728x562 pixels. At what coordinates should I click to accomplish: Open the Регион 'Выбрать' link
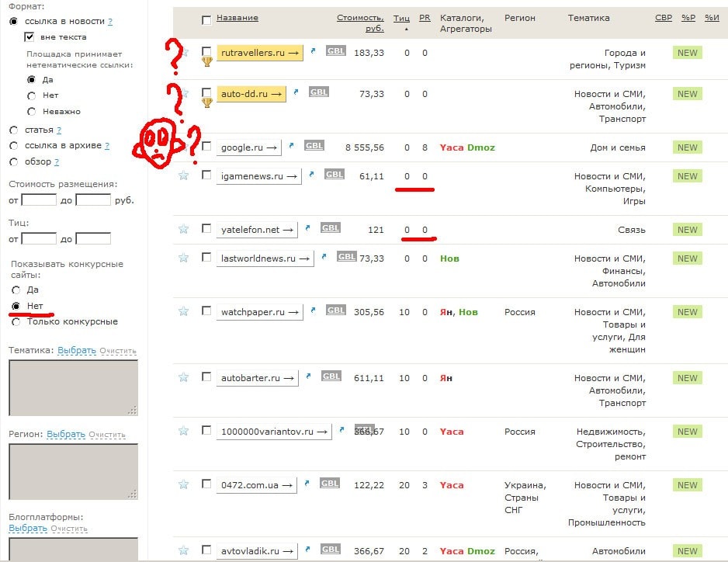[x=66, y=434]
